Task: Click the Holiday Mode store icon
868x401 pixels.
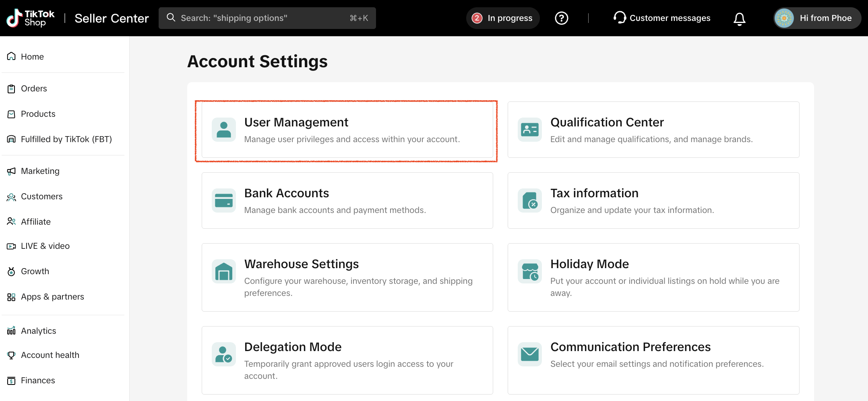Action: tap(530, 271)
